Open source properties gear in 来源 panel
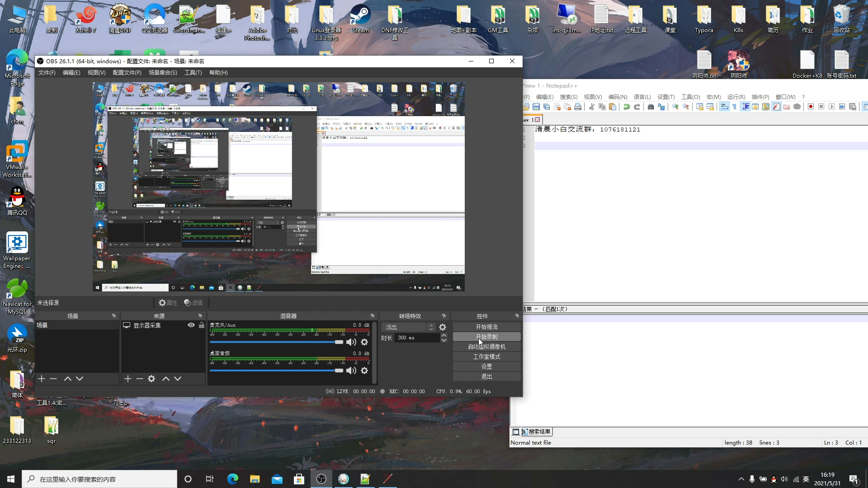Screen dimensions: 868x488 (x=151, y=379)
